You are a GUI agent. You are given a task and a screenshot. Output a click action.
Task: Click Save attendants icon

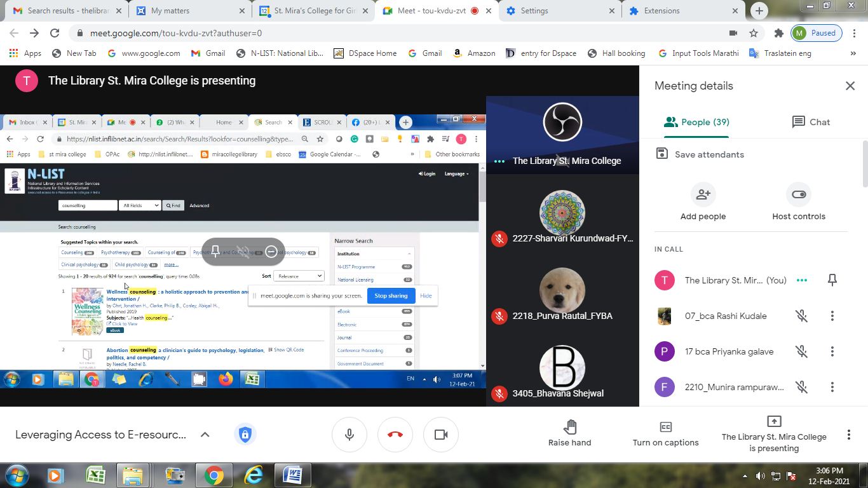coord(662,154)
